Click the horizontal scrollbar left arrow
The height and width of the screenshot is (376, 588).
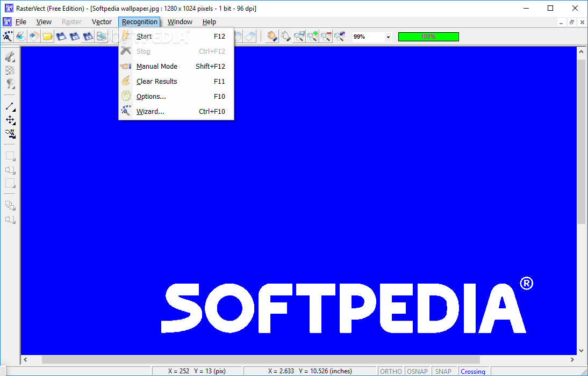pyautogui.click(x=25, y=359)
